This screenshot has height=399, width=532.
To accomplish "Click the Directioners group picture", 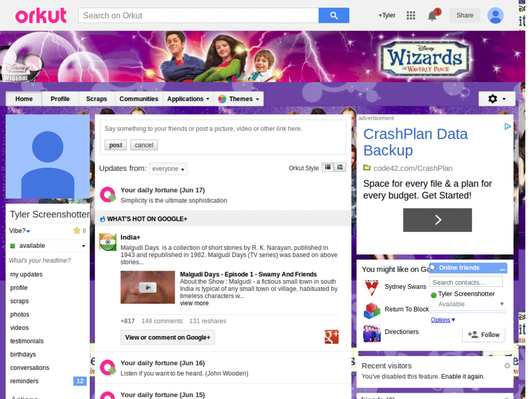I will coord(372,333).
